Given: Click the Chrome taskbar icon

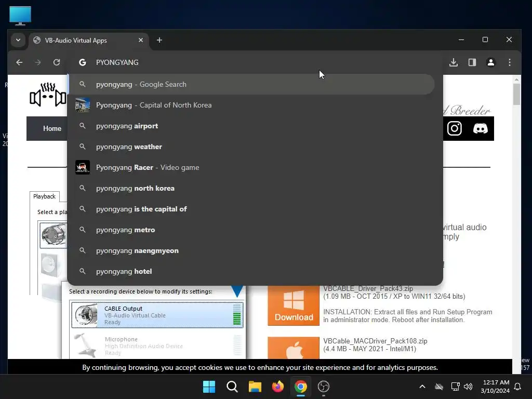Looking at the screenshot, I should click(301, 387).
